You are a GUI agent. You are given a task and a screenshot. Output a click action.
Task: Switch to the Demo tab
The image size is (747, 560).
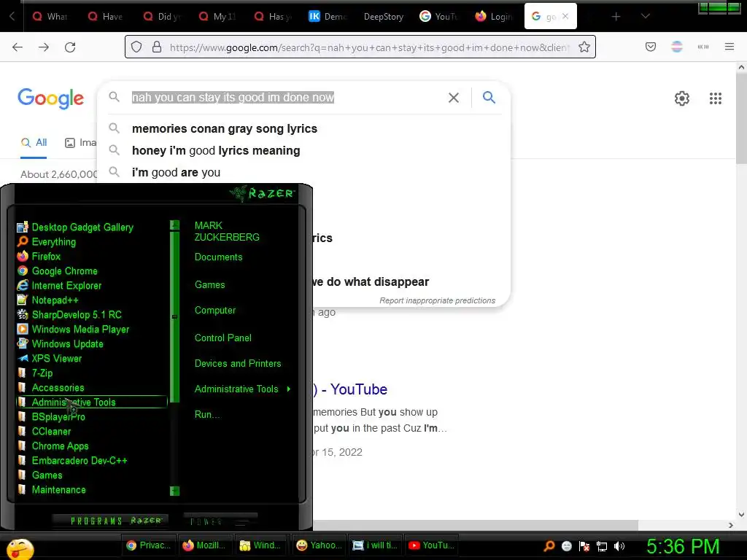point(328,17)
